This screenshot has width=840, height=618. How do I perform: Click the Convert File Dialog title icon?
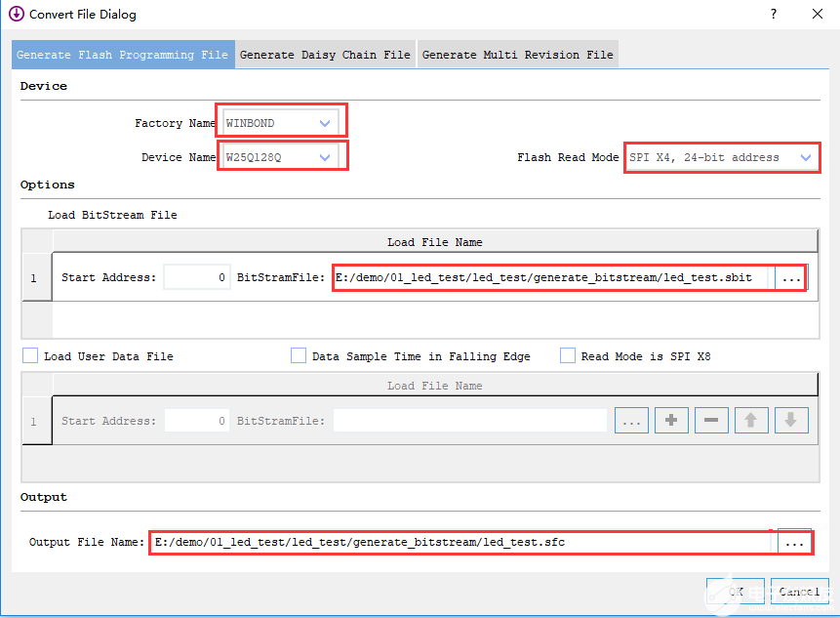pyautogui.click(x=17, y=14)
